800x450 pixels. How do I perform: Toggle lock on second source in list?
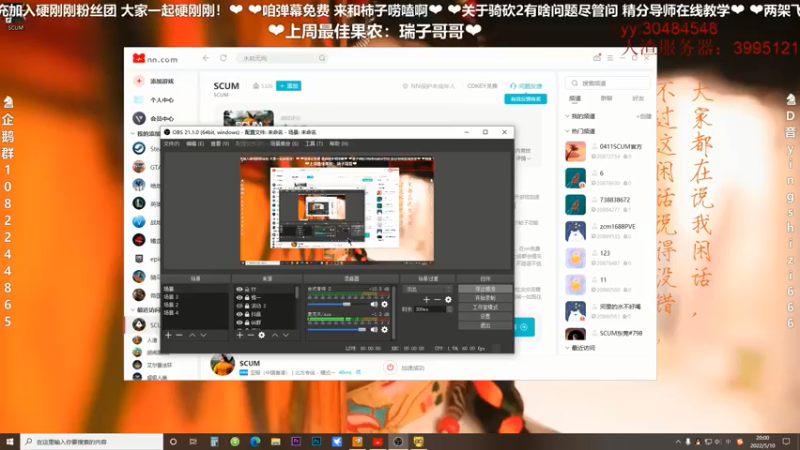click(247, 297)
